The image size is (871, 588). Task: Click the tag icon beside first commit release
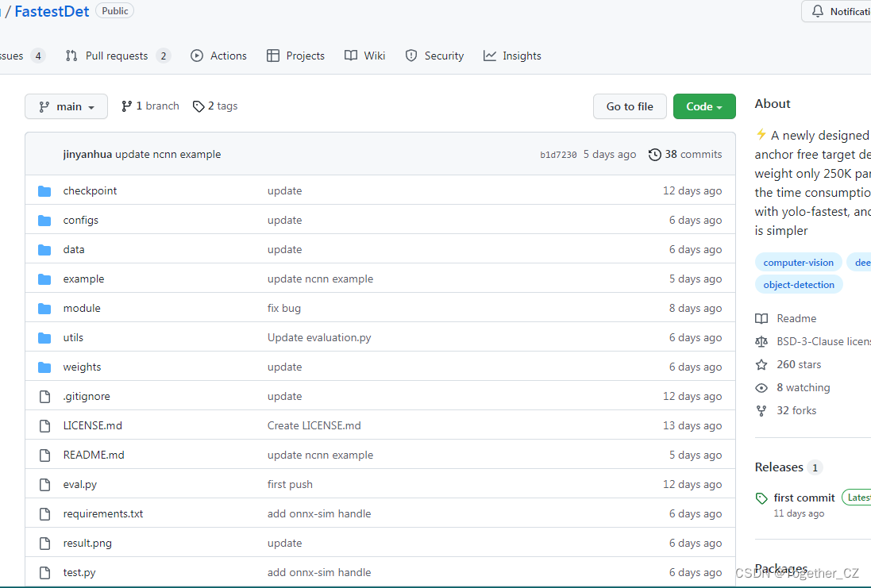pos(761,498)
